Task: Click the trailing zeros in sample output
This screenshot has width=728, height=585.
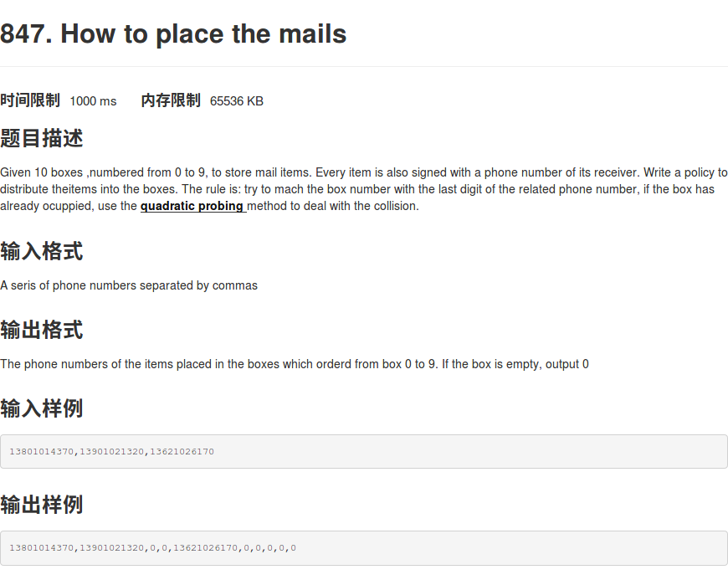Action: point(269,548)
